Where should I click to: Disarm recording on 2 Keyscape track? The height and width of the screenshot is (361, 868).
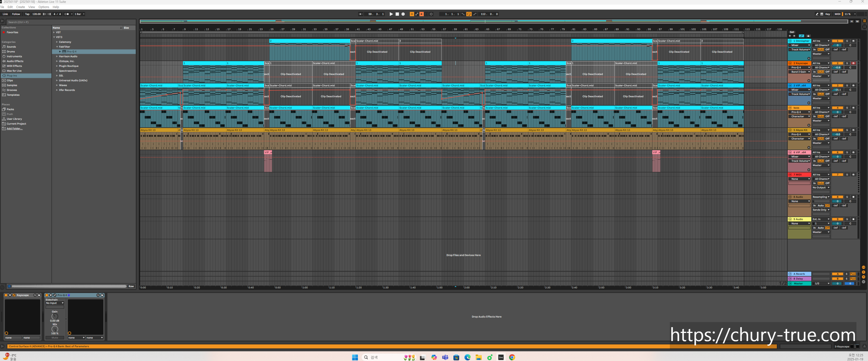[854, 63]
